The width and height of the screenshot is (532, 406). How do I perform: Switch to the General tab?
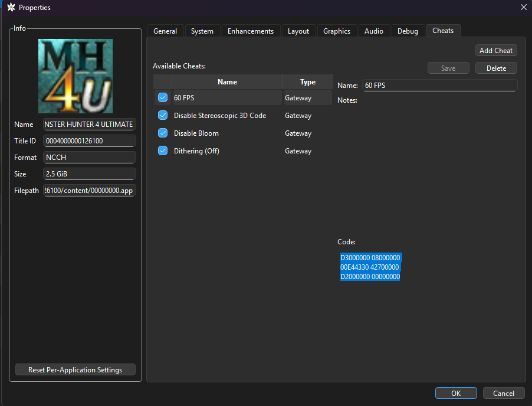tap(165, 31)
